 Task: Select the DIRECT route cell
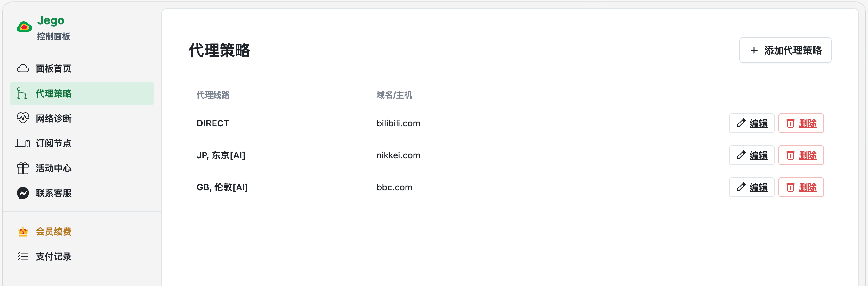(x=213, y=123)
